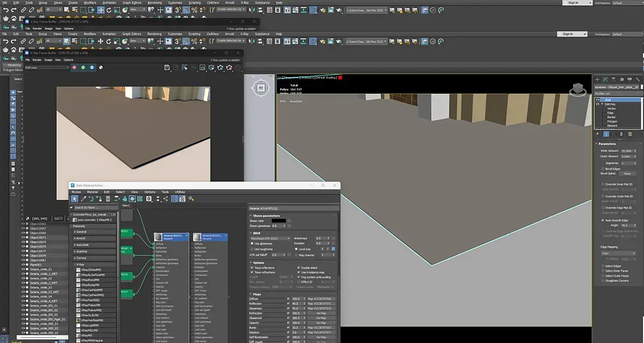Select the Use roughness radio button
This screenshot has height=343, width=644.
pyautogui.click(x=252, y=249)
